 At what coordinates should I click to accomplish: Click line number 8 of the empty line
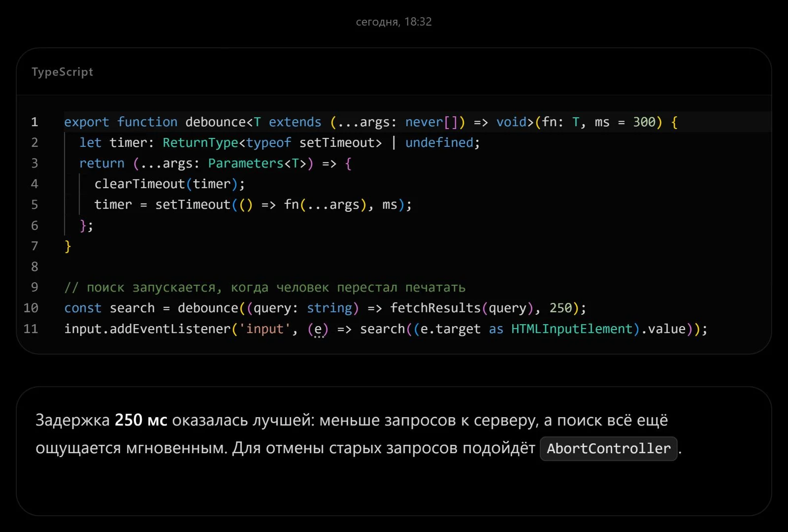[34, 266]
